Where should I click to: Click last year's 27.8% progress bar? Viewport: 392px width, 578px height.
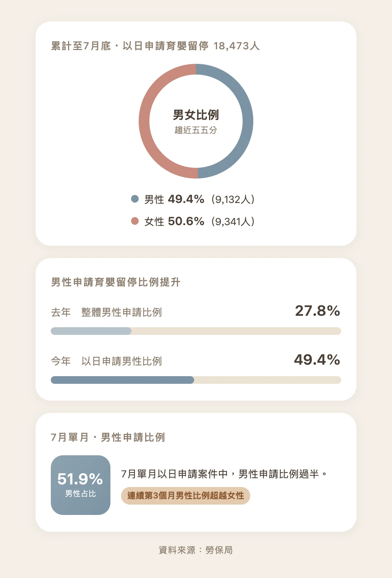[196, 331]
